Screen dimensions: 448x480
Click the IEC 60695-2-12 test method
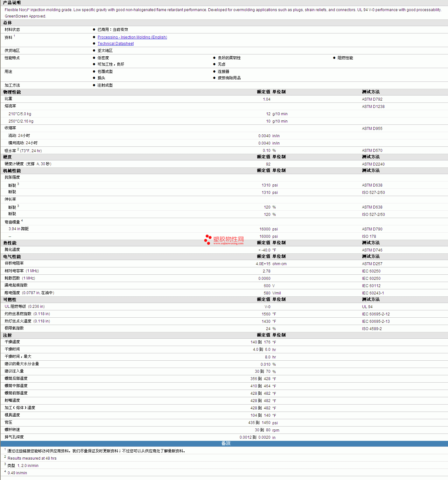pos(376,314)
